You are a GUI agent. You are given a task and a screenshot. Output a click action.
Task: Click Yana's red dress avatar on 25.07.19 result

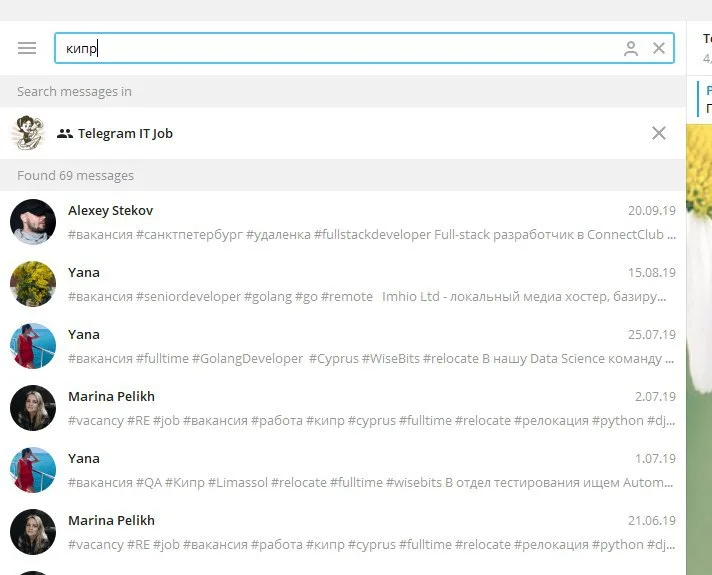pyautogui.click(x=33, y=346)
